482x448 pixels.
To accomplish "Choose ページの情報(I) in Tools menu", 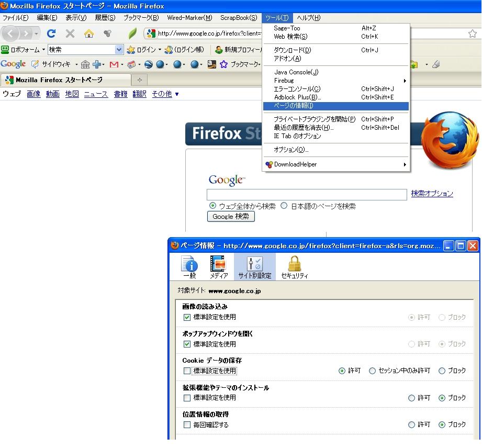I will (336, 106).
